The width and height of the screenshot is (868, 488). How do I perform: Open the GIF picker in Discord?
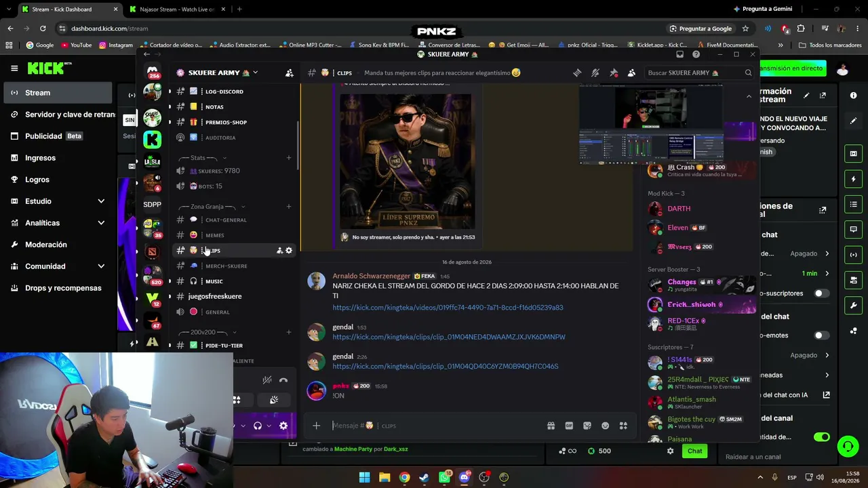(x=569, y=426)
